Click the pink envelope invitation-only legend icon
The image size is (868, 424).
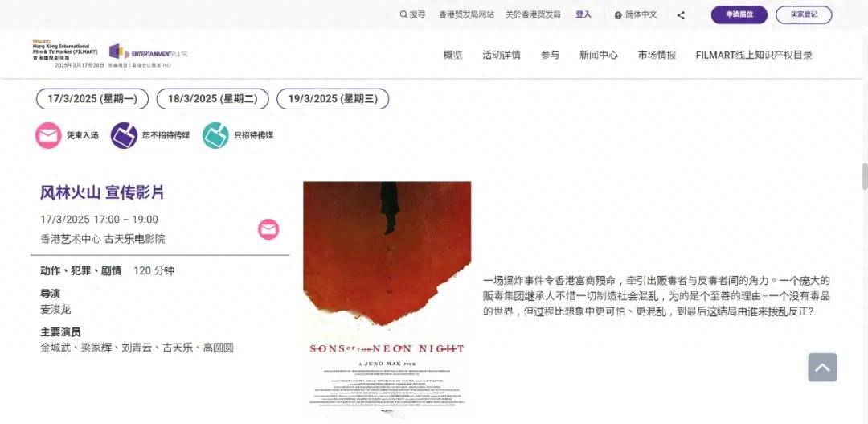[x=48, y=135]
